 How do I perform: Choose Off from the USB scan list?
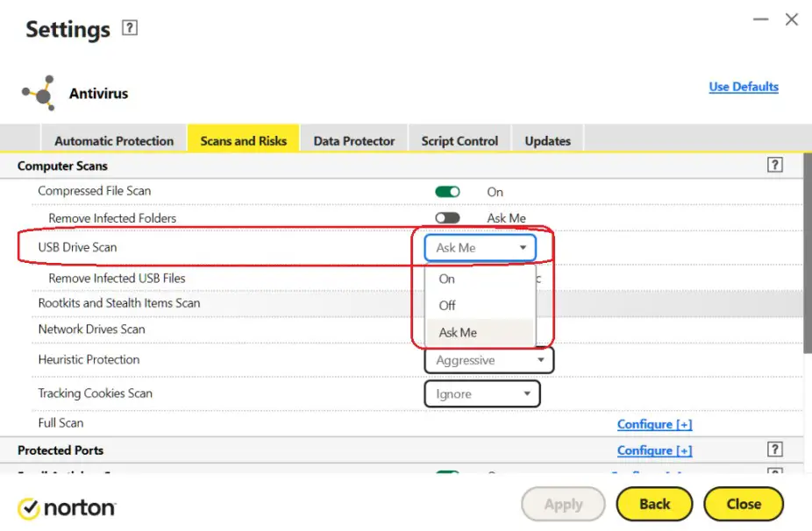447,305
